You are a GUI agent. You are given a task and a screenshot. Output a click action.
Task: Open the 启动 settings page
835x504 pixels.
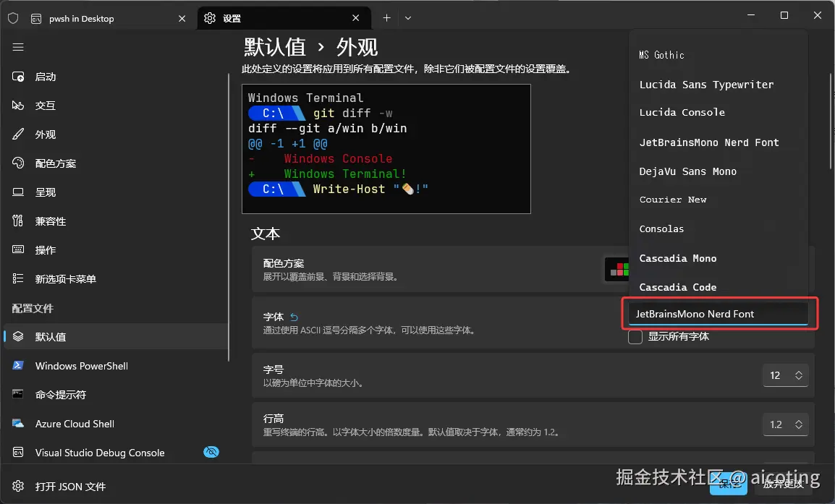(x=116, y=77)
